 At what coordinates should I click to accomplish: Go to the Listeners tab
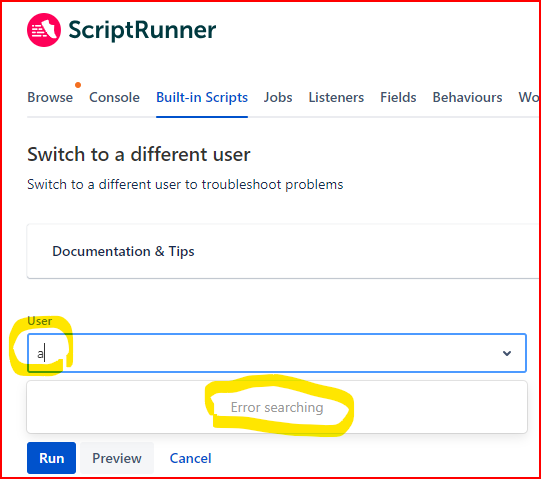point(336,98)
